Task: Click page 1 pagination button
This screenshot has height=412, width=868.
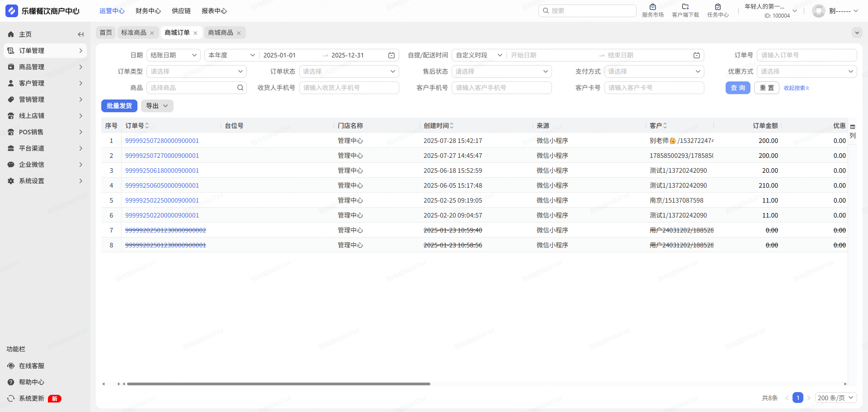Action: 798,398
